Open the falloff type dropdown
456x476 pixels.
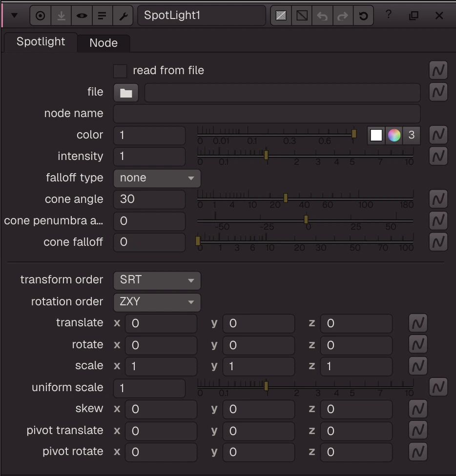coord(157,178)
